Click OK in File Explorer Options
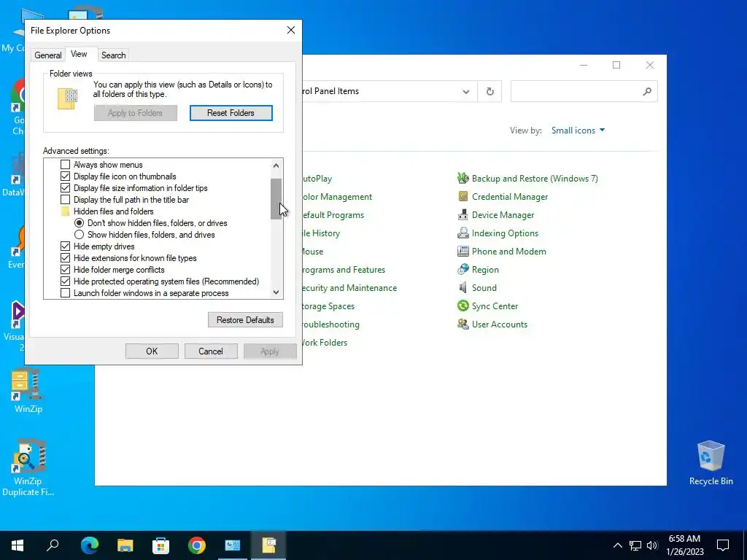The height and width of the screenshot is (560, 747). pyautogui.click(x=152, y=351)
